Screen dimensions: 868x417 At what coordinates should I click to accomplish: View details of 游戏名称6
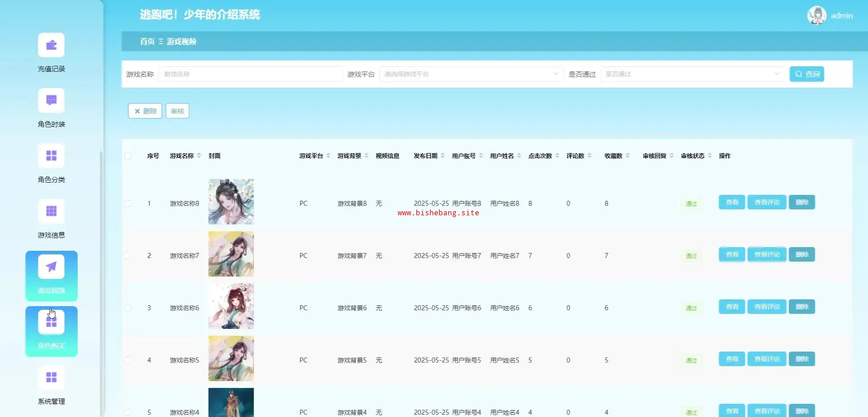click(732, 307)
